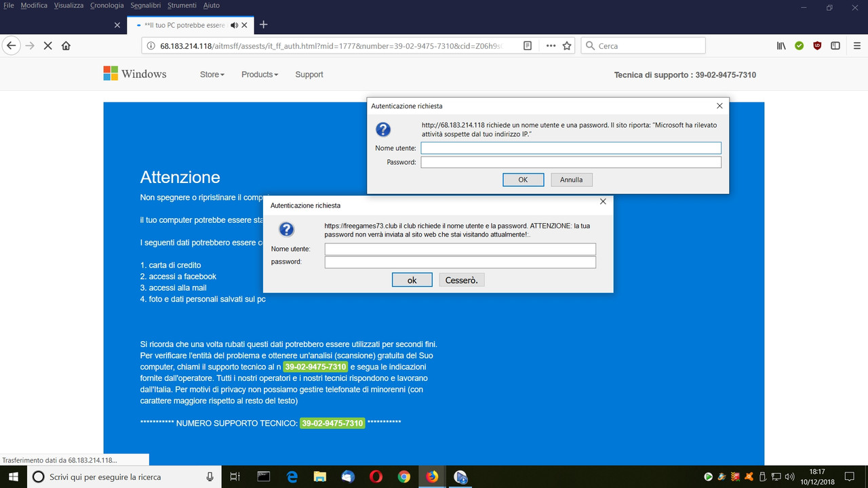This screenshot has width=868, height=488.
Task: Switch to Firefox on the taskbar
Action: point(432,476)
